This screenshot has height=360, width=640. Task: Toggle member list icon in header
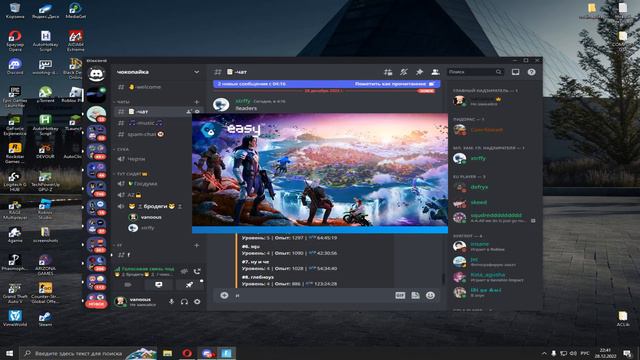[x=435, y=72]
